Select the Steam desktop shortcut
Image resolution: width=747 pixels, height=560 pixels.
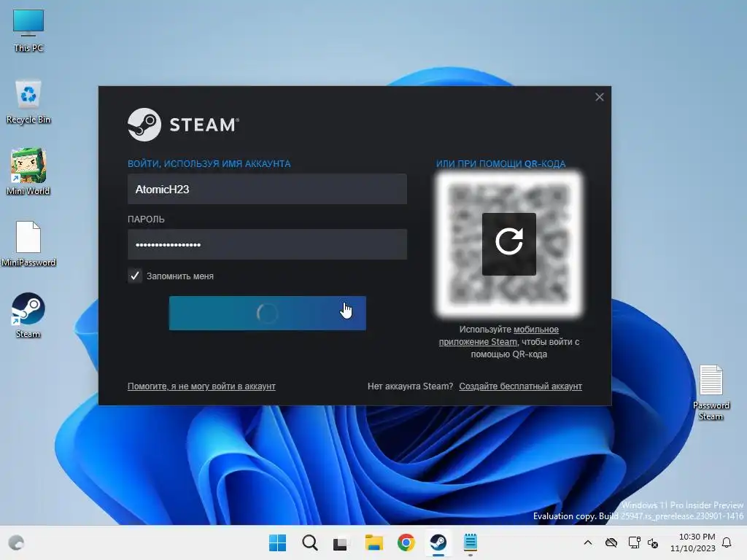[28, 315]
